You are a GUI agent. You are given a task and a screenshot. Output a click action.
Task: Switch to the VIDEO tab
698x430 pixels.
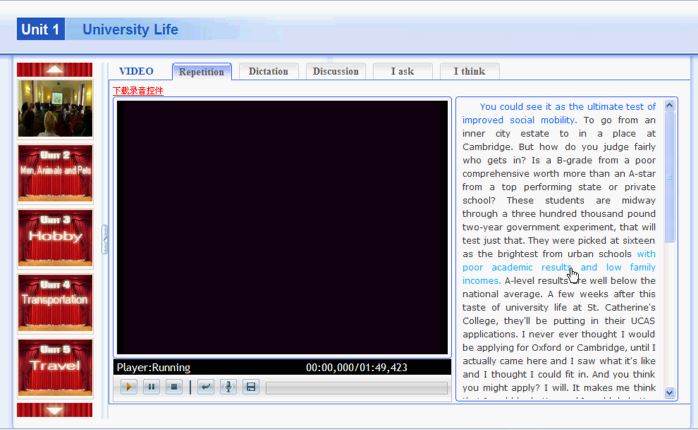136,71
